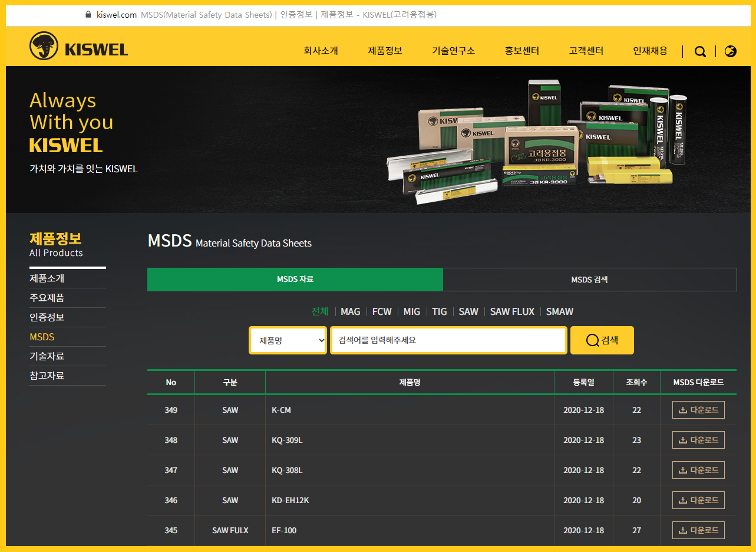Click the KISWEL elephant logo
The height and width of the screenshot is (552, 756).
coord(78,46)
